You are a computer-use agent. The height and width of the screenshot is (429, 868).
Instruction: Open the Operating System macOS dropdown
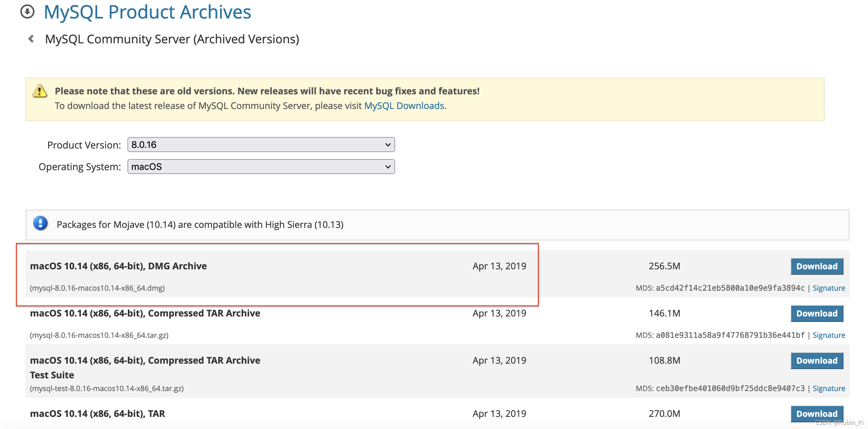click(261, 167)
